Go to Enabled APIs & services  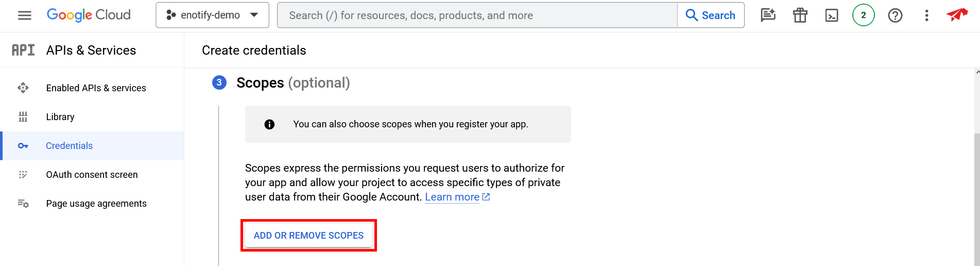point(96,88)
